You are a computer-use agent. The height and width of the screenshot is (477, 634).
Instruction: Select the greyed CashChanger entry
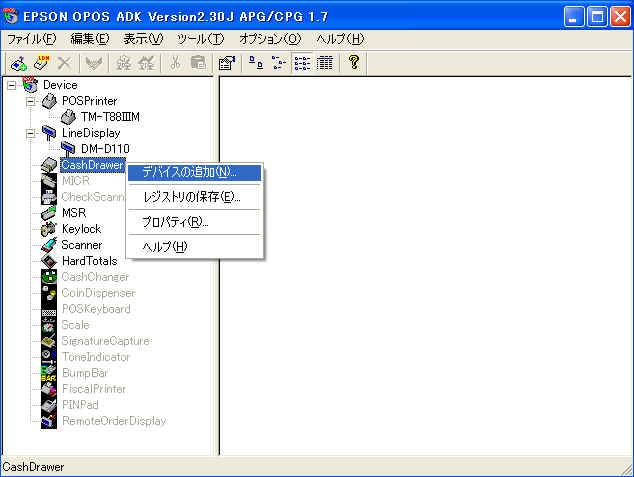(x=95, y=277)
